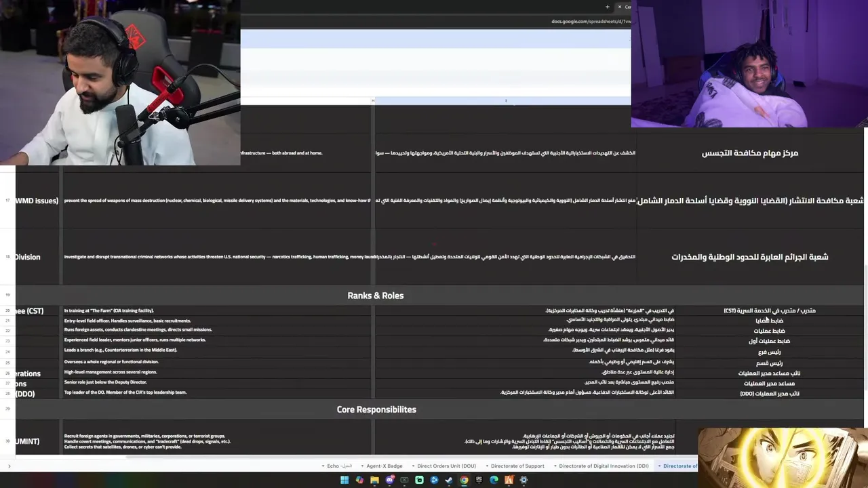The height and width of the screenshot is (488, 868).
Task: Select the 'WMD issues)' cell in row 17
Action: pyautogui.click(x=37, y=201)
